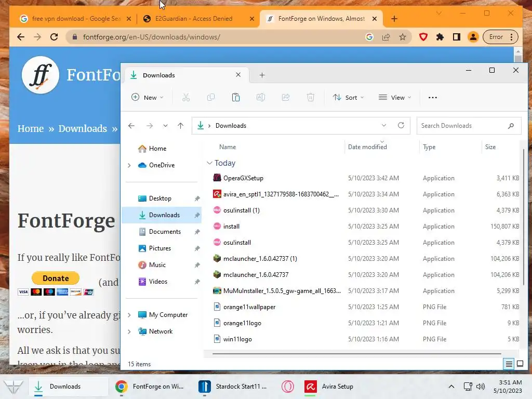This screenshot has height=399, width=532.
Task: Go back in Chrome browser
Action: 21,37
